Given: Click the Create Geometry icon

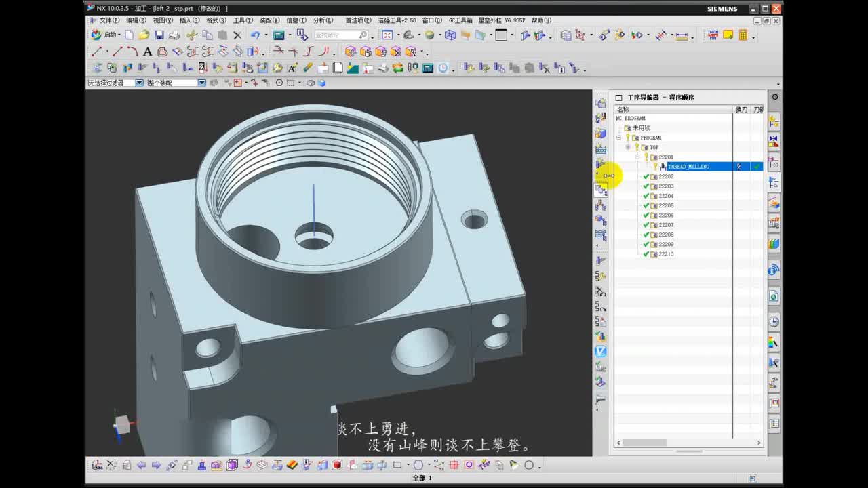Looking at the screenshot, I should 601,134.
